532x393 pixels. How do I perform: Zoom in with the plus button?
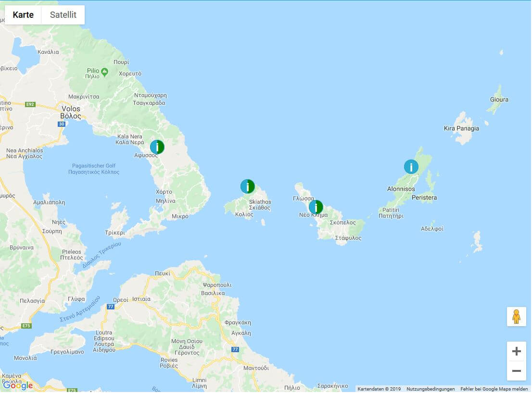tap(517, 352)
